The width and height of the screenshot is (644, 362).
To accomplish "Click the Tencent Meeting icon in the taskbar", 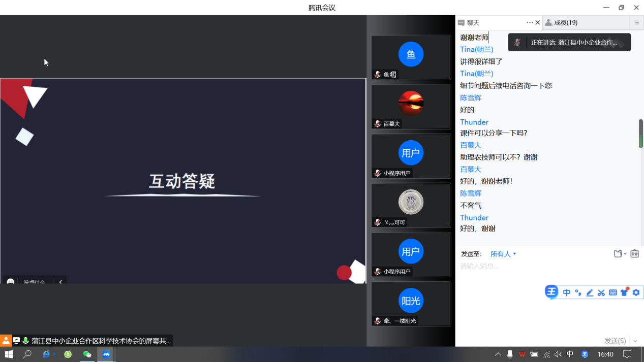I will pyautogui.click(x=106, y=354).
